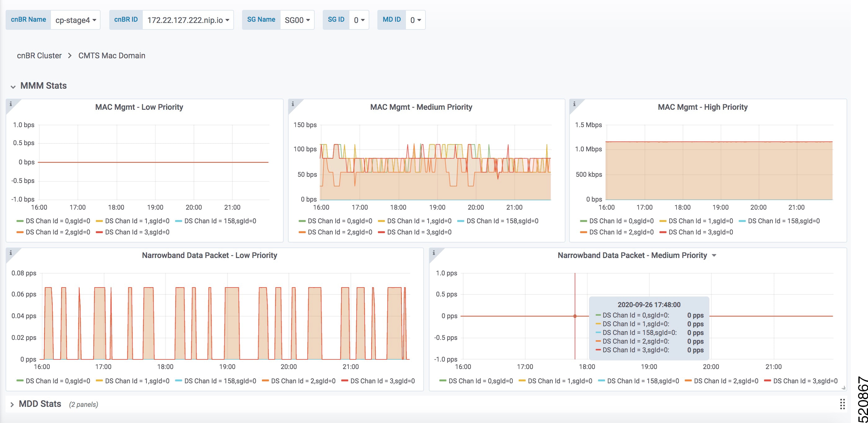Click the MAC Mgmt - High Priority title
This screenshot has width=868, height=423.
click(x=703, y=107)
